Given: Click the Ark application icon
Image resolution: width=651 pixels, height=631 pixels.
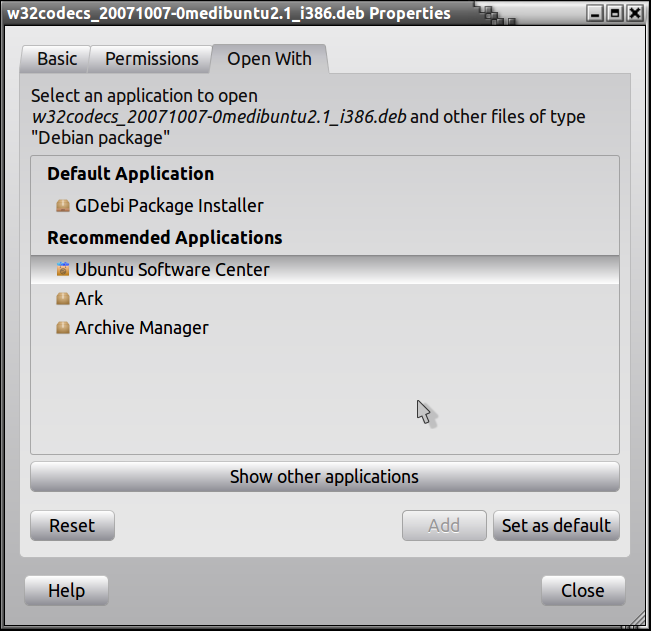Looking at the screenshot, I should [x=63, y=299].
